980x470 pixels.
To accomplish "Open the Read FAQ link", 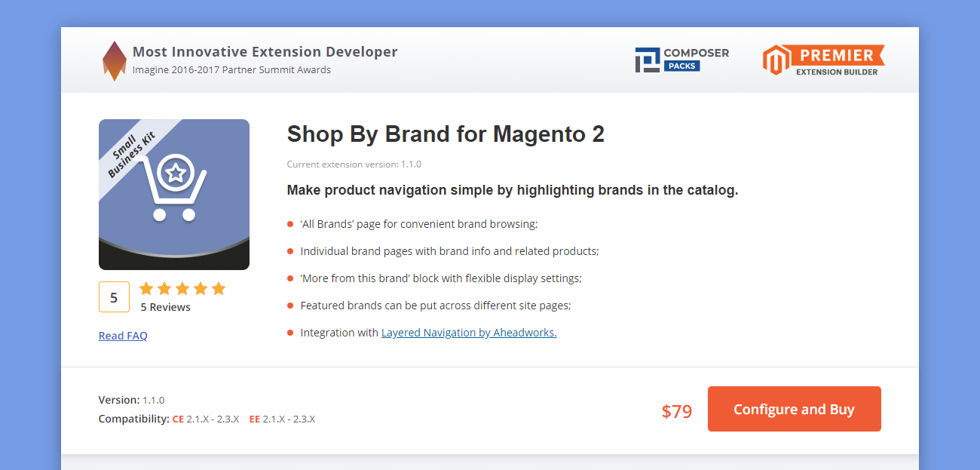I will (x=123, y=336).
